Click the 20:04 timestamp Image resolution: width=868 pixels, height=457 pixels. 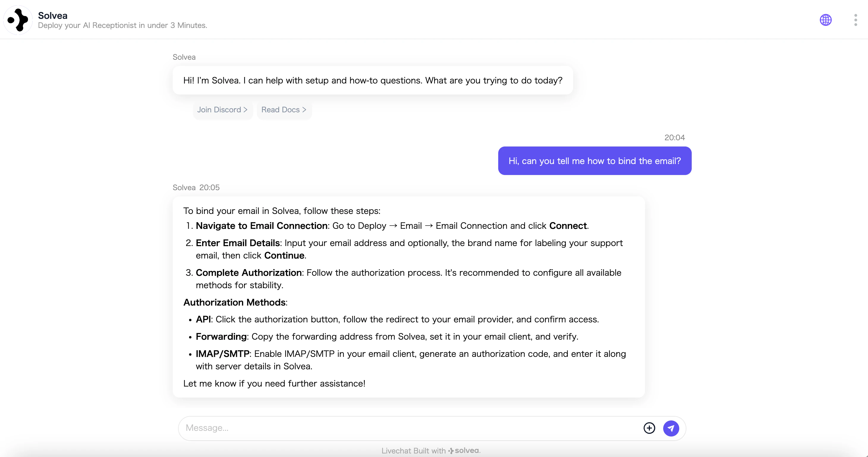pos(674,137)
